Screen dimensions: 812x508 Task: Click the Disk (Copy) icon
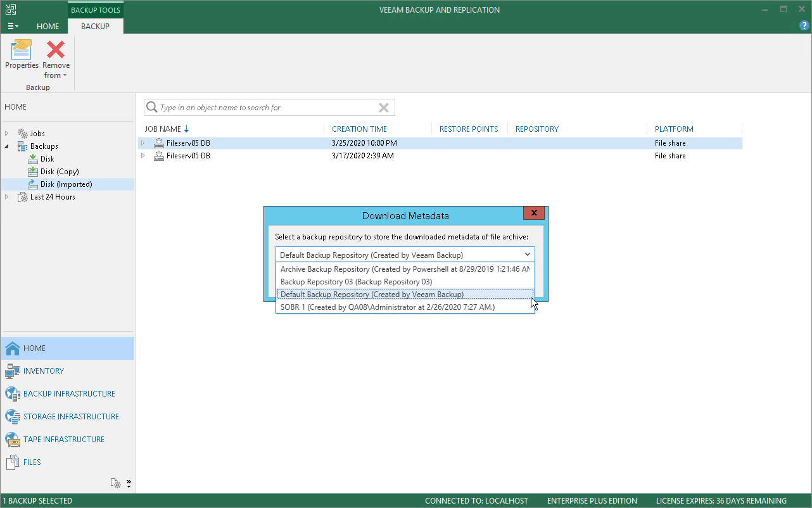click(33, 172)
